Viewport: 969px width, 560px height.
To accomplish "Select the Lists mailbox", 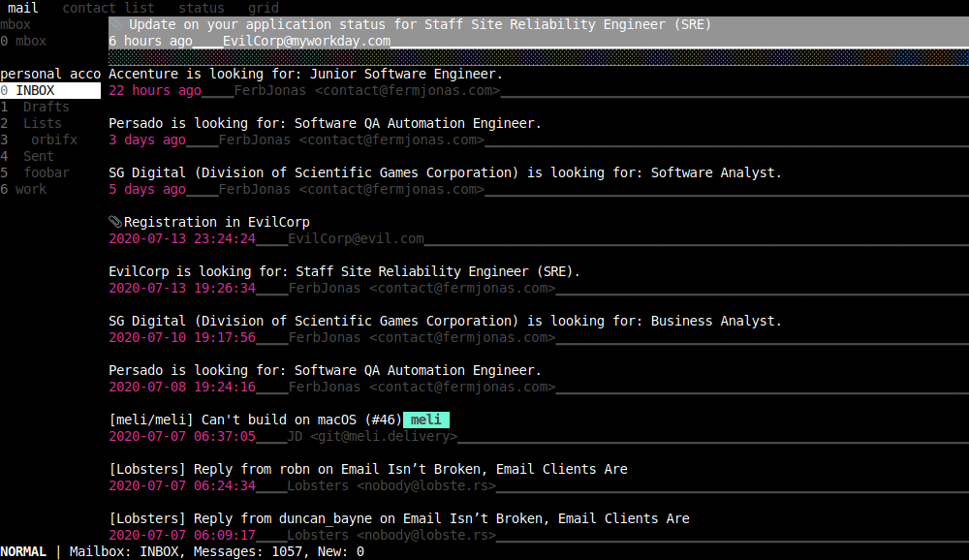I will 41,123.
